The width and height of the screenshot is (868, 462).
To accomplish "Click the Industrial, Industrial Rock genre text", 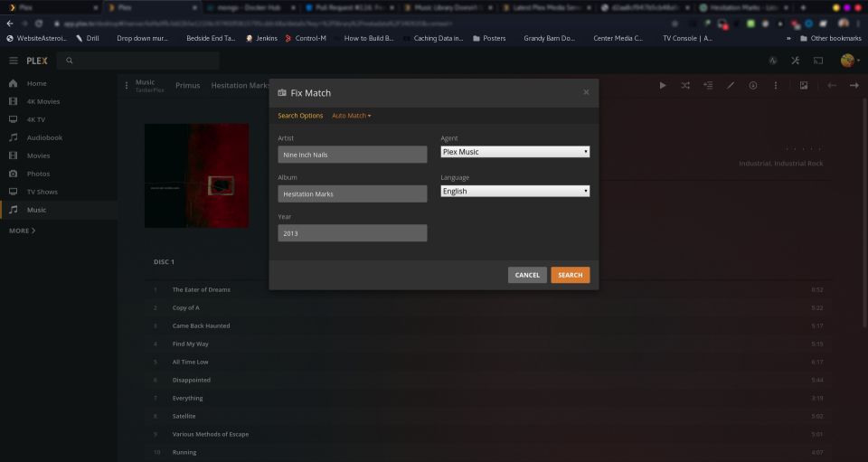I will (x=780, y=164).
